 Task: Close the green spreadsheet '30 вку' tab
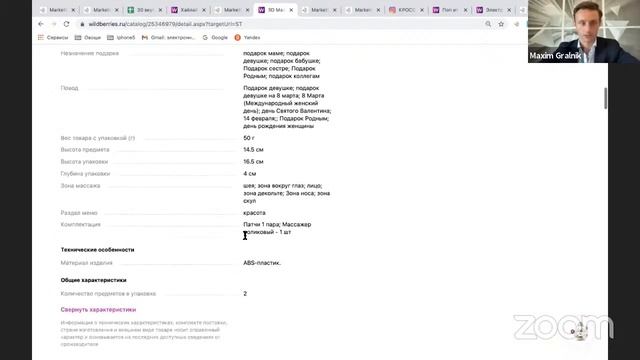point(160,10)
